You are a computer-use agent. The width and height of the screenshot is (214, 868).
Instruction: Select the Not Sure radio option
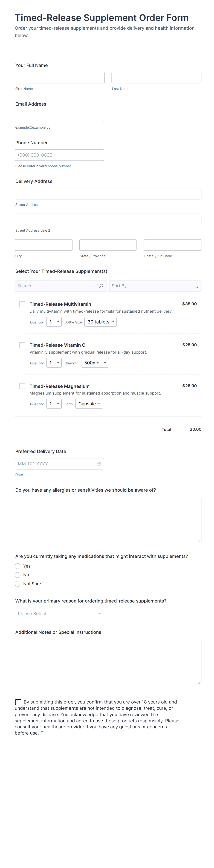pyautogui.click(x=18, y=584)
